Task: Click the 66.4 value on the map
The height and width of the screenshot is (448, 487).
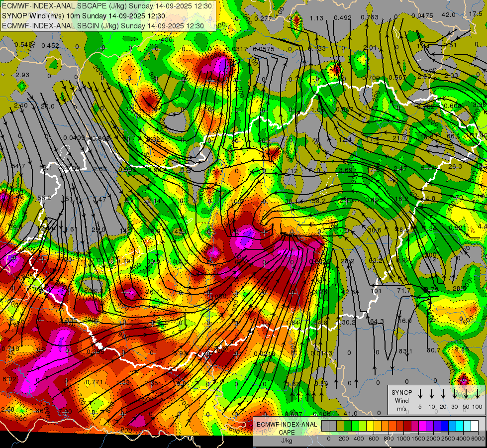Action: pyautogui.click(x=453, y=136)
